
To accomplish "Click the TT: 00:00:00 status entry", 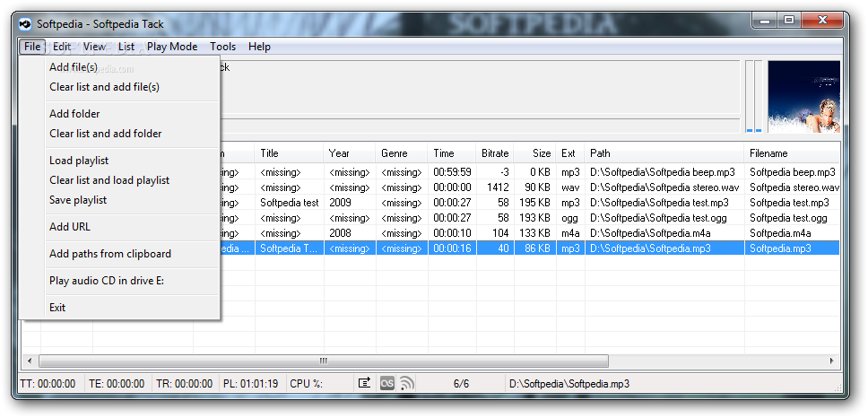I will pyautogui.click(x=48, y=384).
